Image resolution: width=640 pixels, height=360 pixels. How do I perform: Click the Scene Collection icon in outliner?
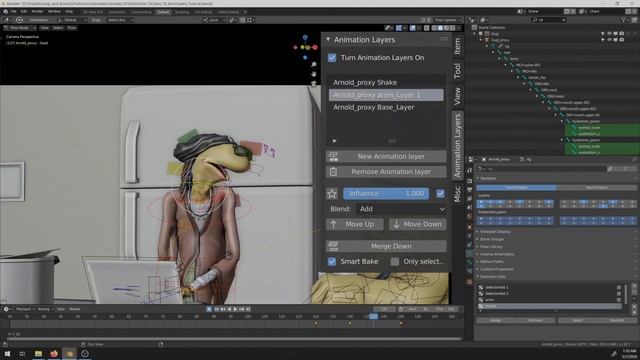[x=474, y=27]
